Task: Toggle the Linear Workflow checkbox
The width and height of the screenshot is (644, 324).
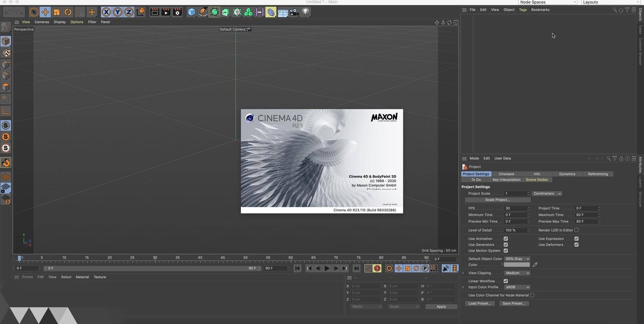Action: click(x=505, y=281)
